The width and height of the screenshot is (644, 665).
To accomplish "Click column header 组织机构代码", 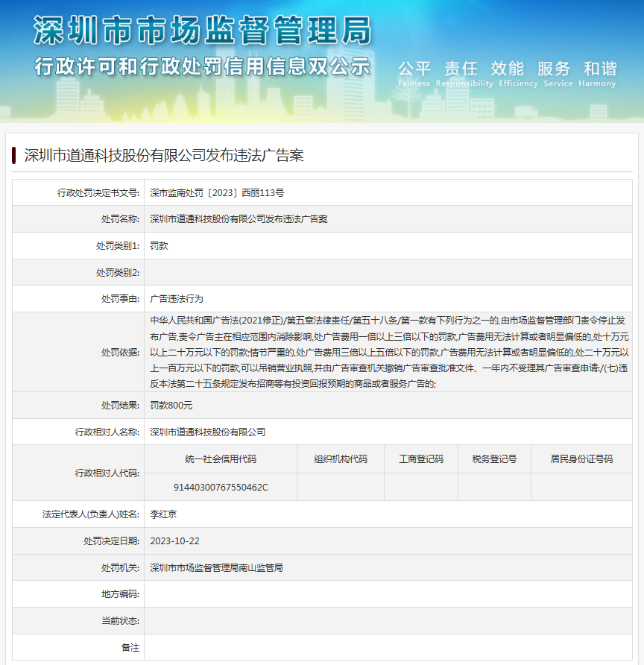I will pyautogui.click(x=341, y=459).
